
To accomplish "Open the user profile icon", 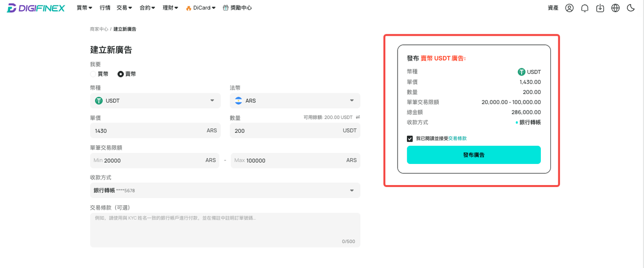I will coord(569,8).
